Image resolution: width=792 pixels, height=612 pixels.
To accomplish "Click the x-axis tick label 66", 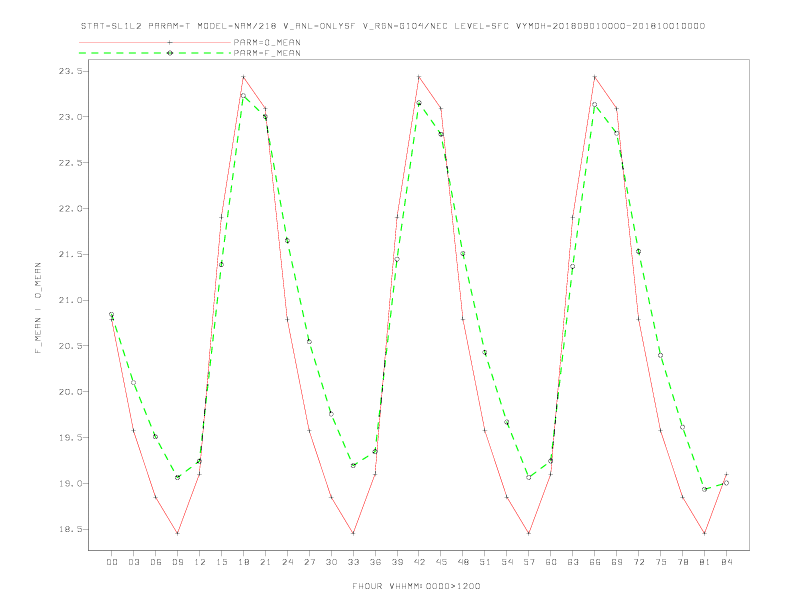I will [595, 562].
